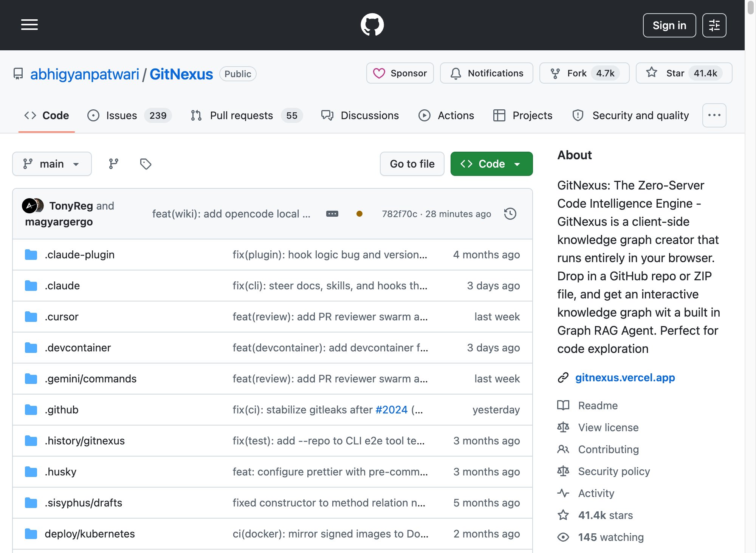View commit history clock icon

510,214
